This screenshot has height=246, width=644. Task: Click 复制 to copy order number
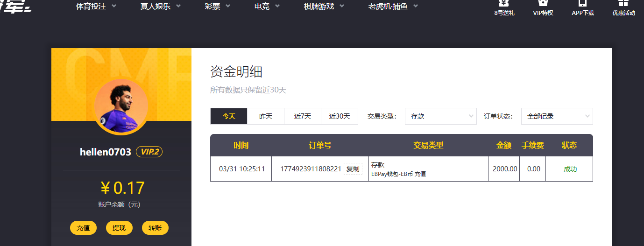(353, 169)
